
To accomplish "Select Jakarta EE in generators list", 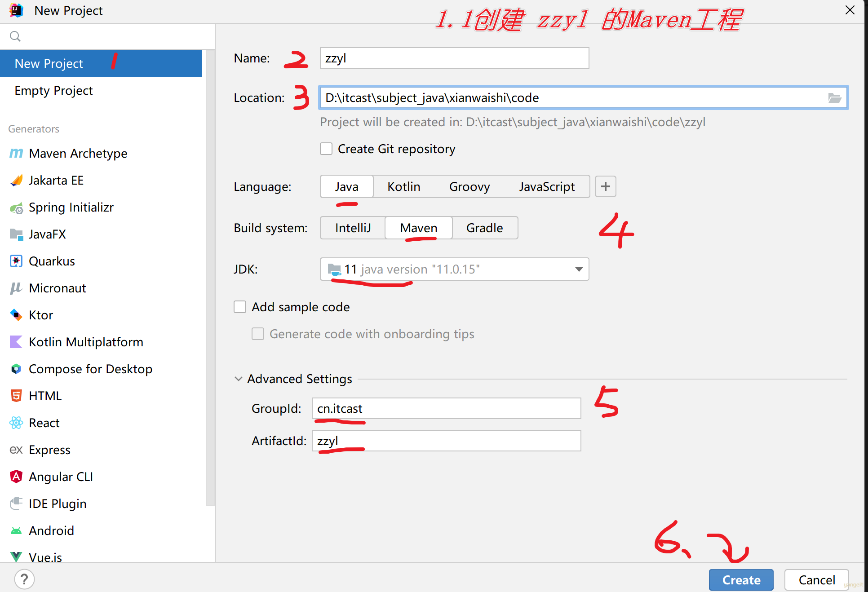I will click(101, 180).
